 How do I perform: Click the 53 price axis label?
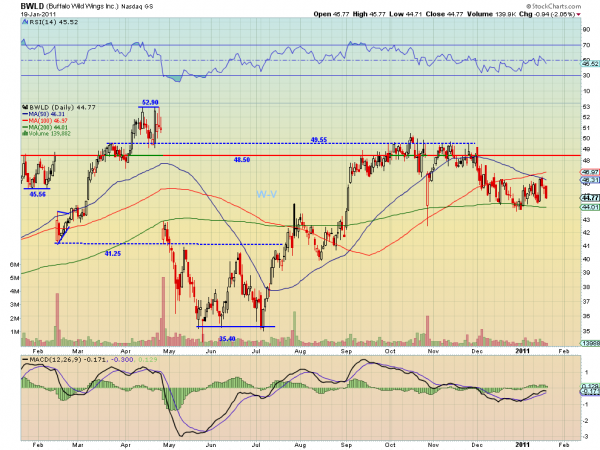pos(586,107)
